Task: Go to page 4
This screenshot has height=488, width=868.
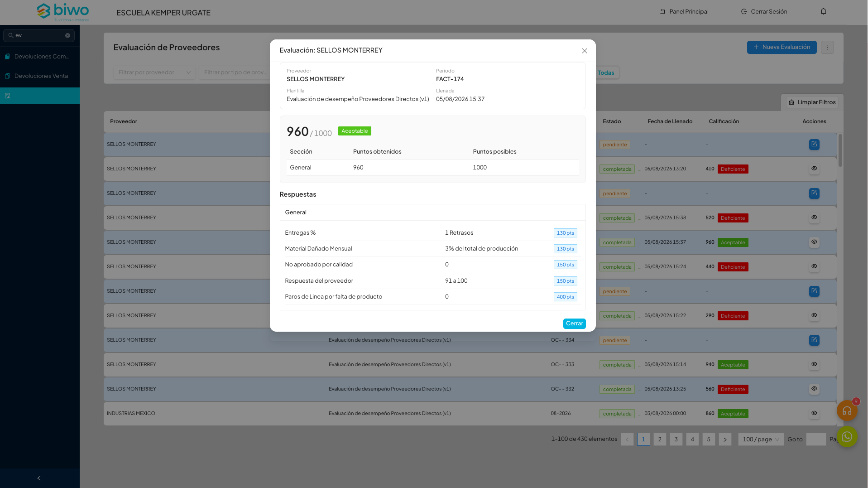Action: [x=692, y=439]
